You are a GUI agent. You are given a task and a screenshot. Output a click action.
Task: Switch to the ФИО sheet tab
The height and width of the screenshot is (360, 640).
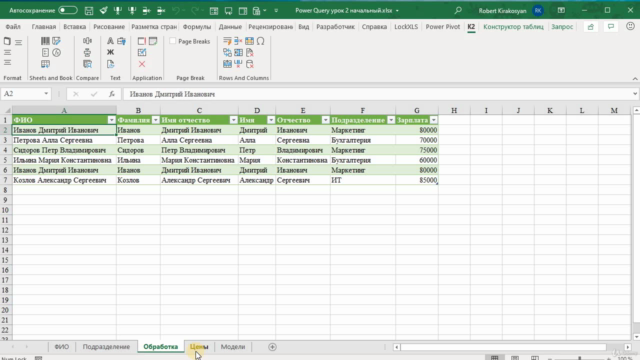[x=62, y=347]
